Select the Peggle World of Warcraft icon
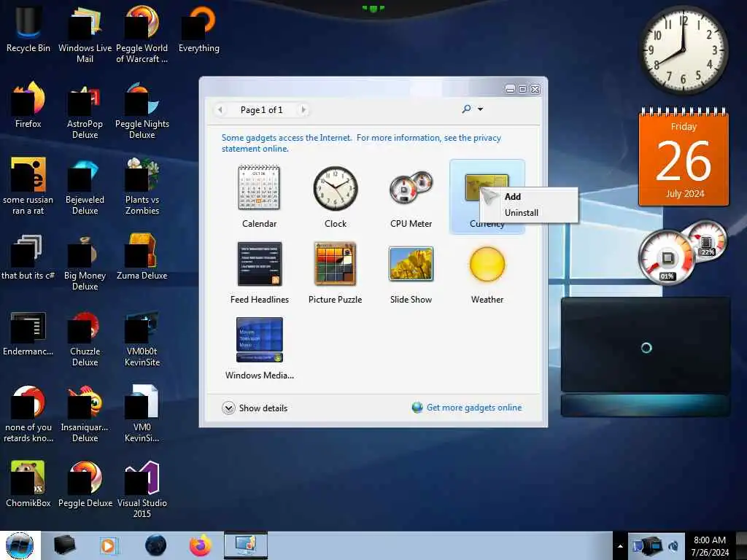 point(142,35)
